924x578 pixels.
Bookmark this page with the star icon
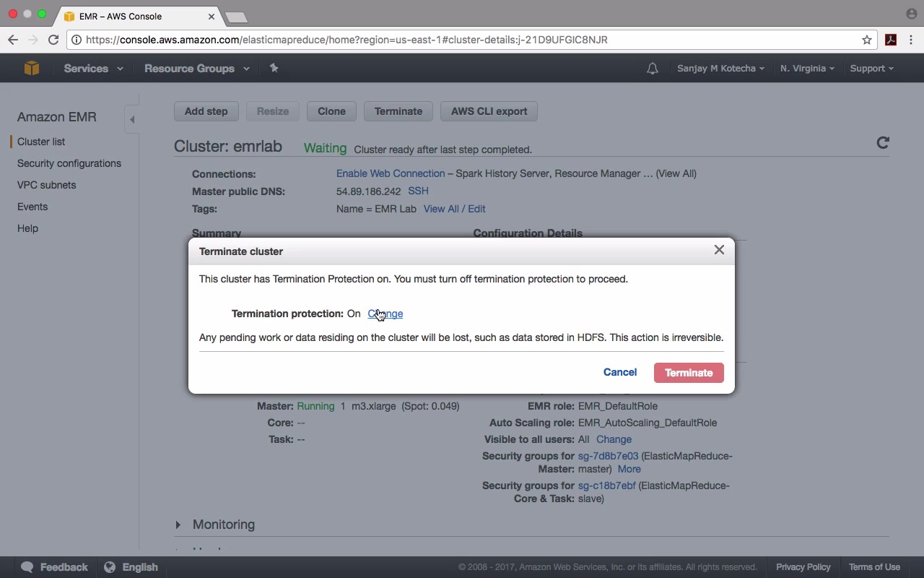pyautogui.click(x=867, y=40)
